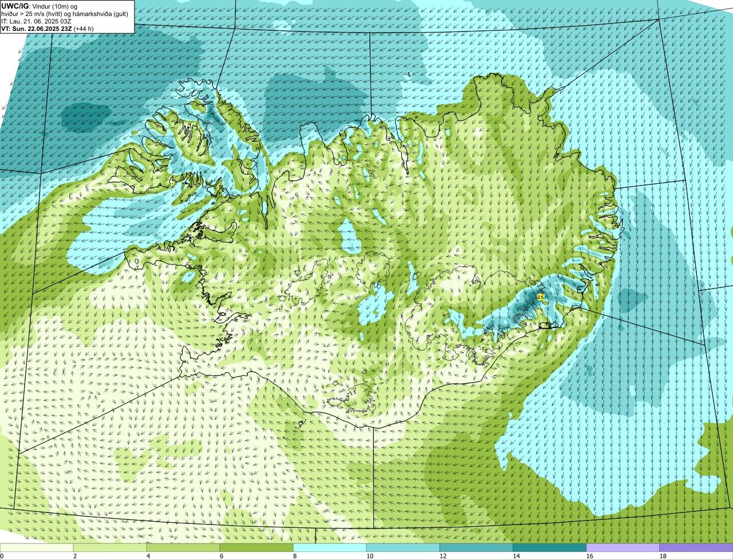
Task: Select the legend swatch between 14 and 16
Action: (x=550, y=547)
